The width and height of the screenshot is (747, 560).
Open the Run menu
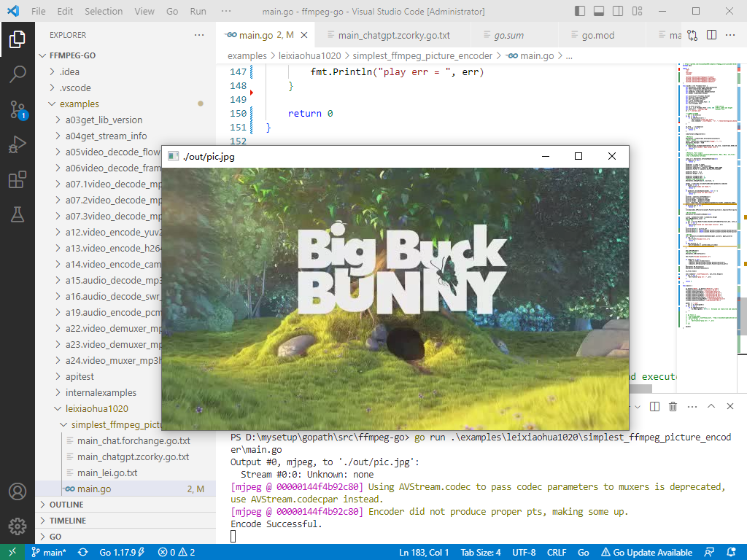click(x=198, y=11)
